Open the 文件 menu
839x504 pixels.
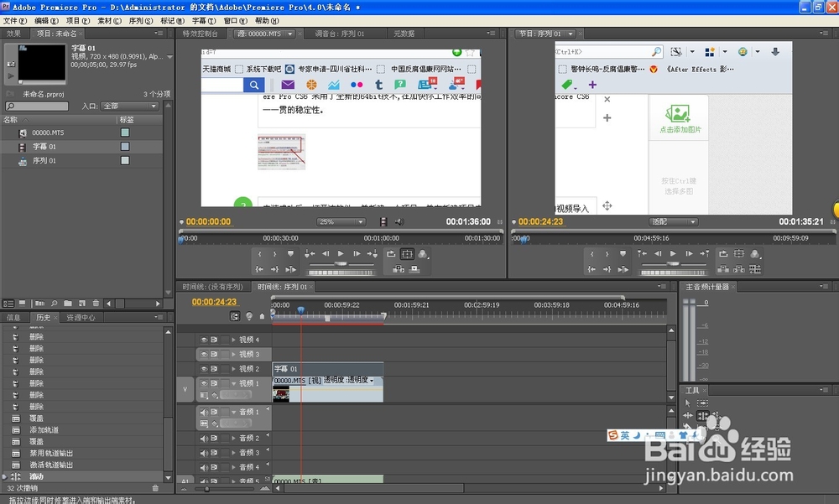coord(14,21)
